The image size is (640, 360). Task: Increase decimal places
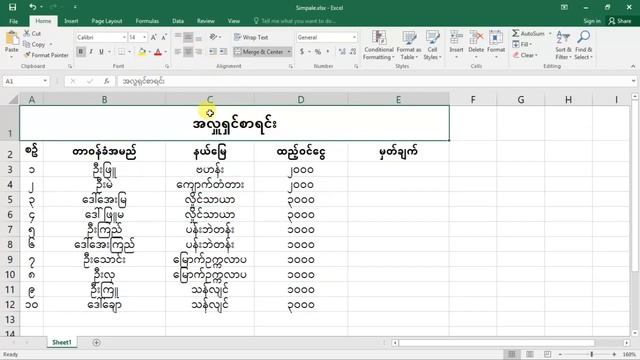coord(342,52)
